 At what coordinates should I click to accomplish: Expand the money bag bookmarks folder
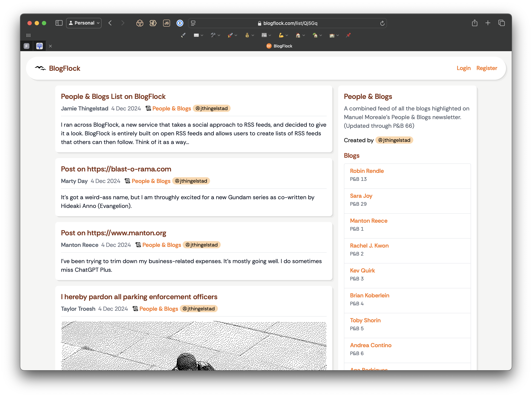pyautogui.click(x=249, y=35)
